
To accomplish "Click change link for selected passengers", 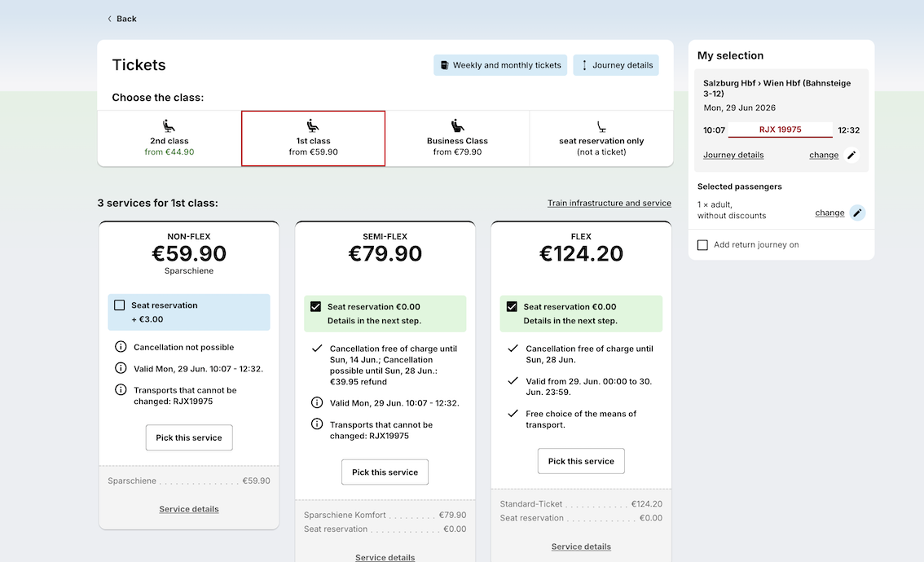I will pos(829,213).
